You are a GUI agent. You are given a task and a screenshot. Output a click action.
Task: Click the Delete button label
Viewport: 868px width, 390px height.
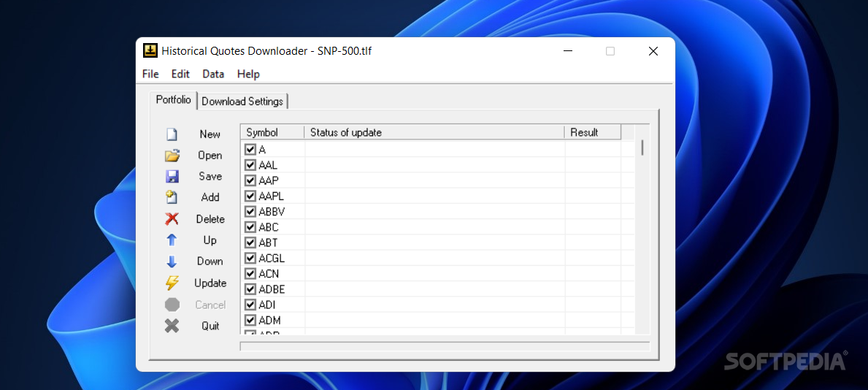210,219
